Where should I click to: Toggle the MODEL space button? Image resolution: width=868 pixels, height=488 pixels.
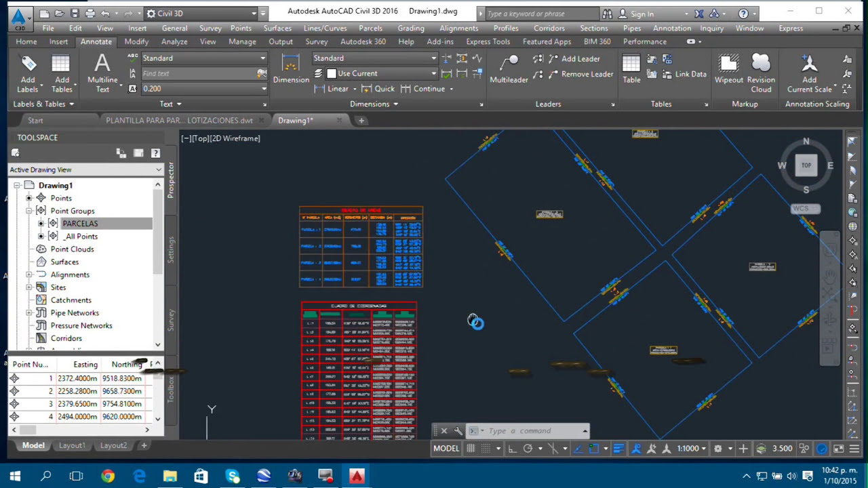point(446,449)
